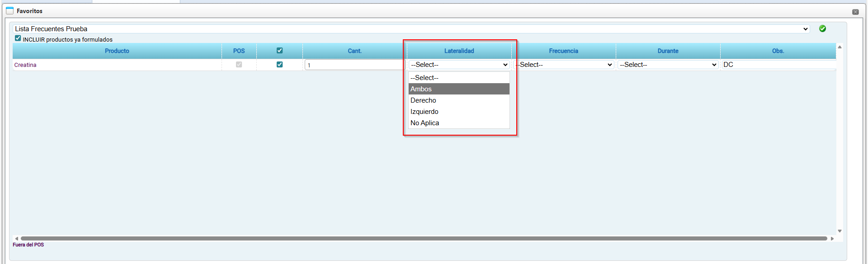Click the Favoritos window icon
Viewport: 868px width, 264px height.
pyautogui.click(x=9, y=10)
